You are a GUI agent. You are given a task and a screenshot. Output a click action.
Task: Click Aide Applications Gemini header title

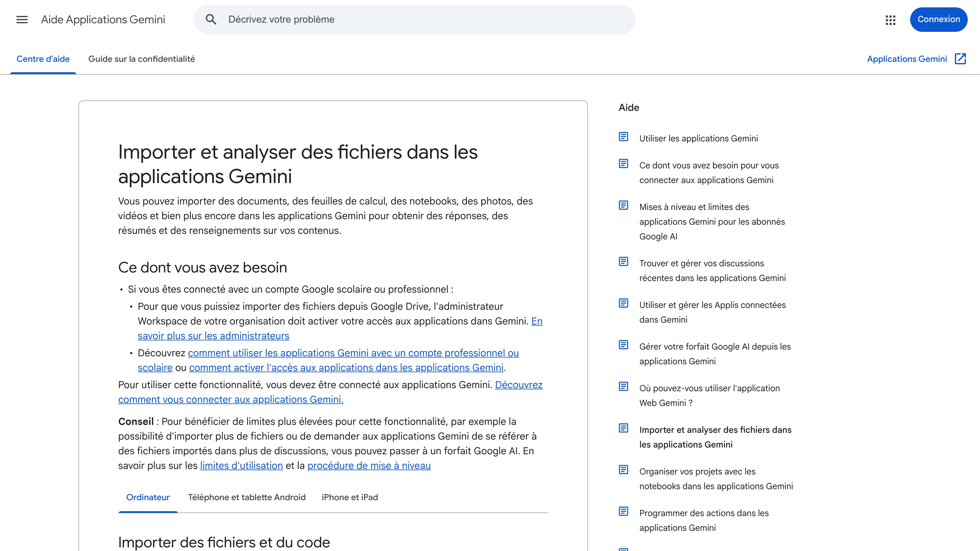pos(103,19)
